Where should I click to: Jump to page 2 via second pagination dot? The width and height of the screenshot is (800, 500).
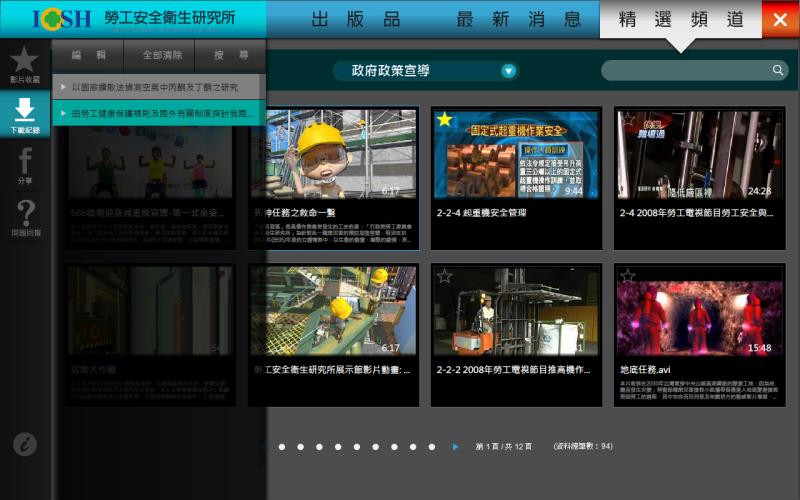click(x=301, y=447)
